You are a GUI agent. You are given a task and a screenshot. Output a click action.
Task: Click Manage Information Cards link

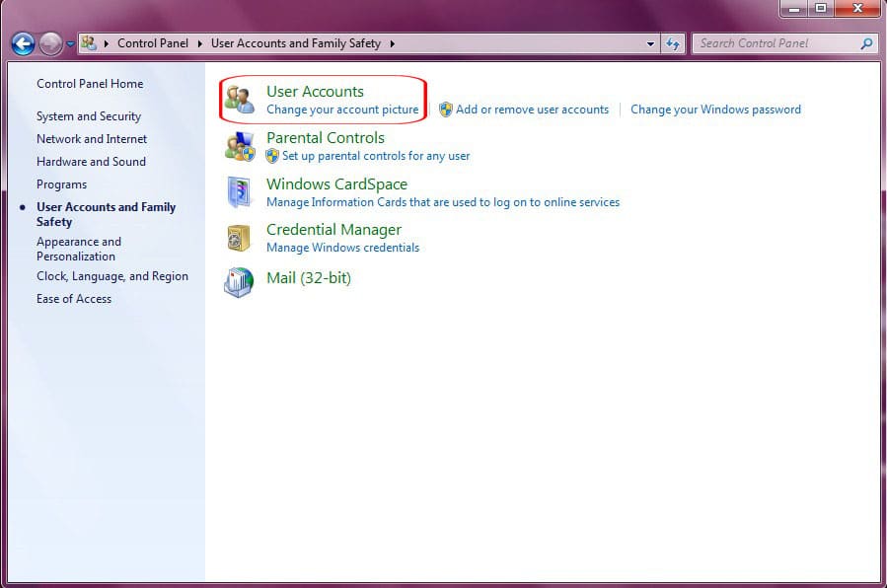click(x=443, y=202)
